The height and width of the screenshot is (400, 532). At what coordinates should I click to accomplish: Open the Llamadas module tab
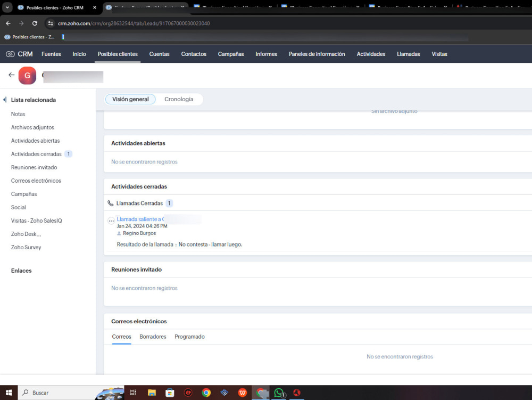click(x=409, y=54)
